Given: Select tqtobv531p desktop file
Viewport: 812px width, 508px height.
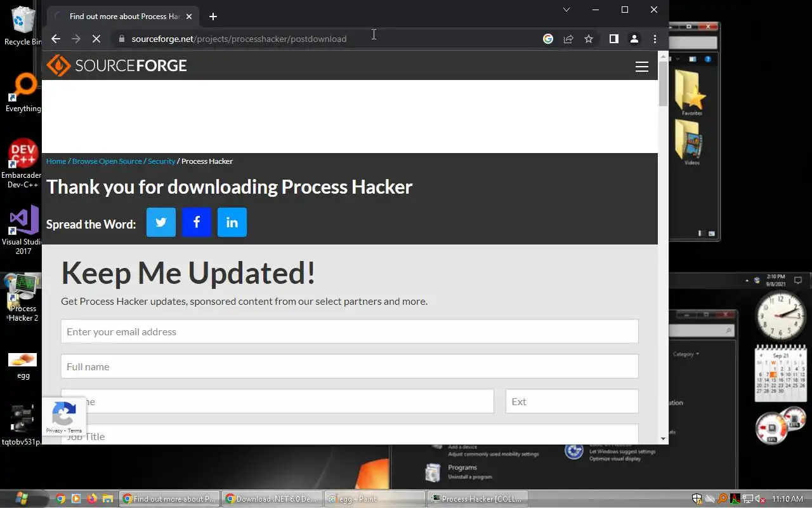Looking at the screenshot, I should click(x=23, y=425).
